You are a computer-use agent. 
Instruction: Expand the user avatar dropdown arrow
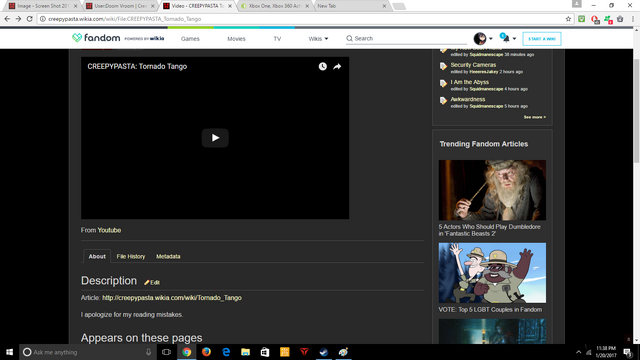click(491, 39)
